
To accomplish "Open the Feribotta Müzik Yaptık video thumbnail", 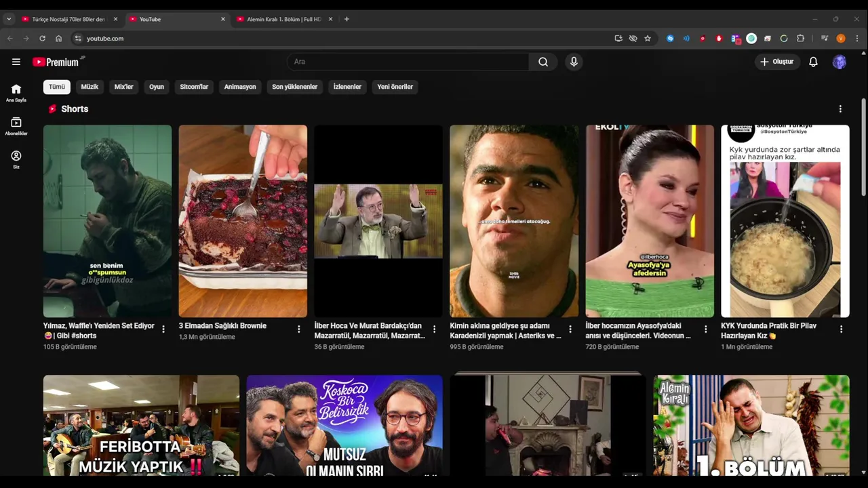I will [x=141, y=426].
